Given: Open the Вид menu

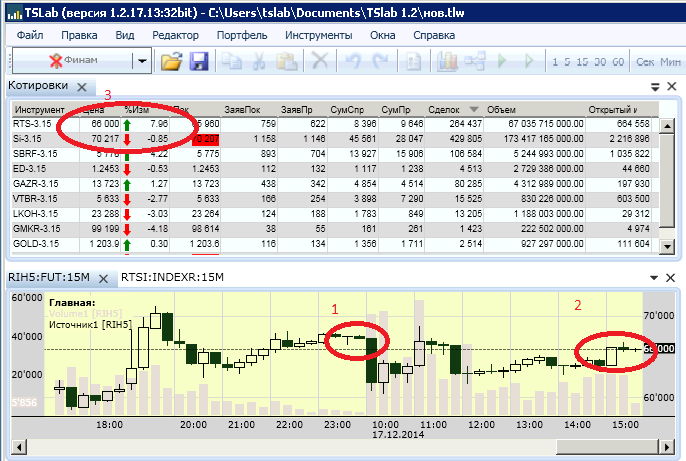Looking at the screenshot, I should [x=125, y=35].
